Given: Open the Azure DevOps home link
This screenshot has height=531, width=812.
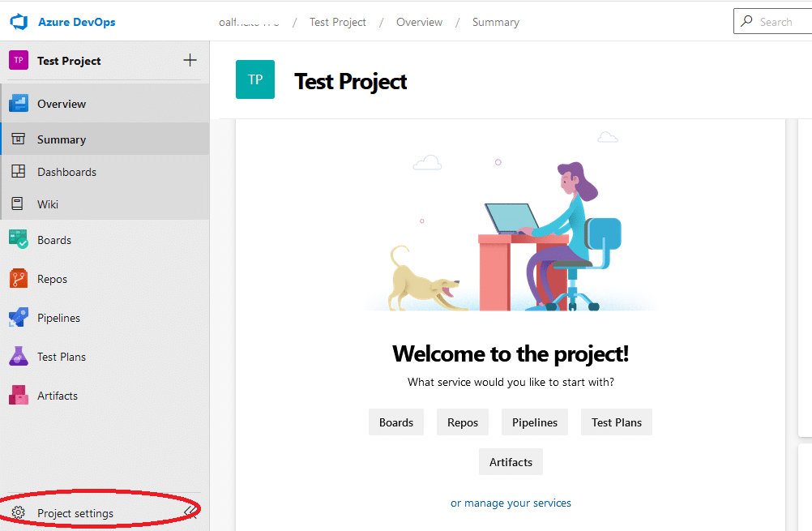Looking at the screenshot, I should [x=77, y=22].
